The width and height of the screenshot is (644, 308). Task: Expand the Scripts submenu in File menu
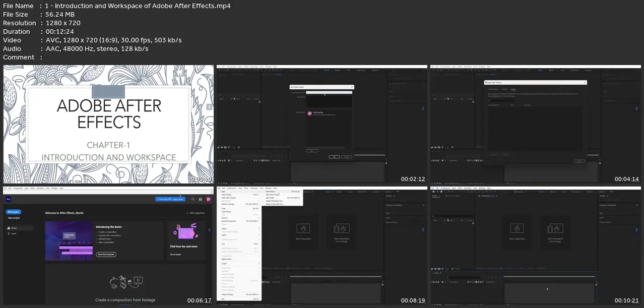point(239,264)
